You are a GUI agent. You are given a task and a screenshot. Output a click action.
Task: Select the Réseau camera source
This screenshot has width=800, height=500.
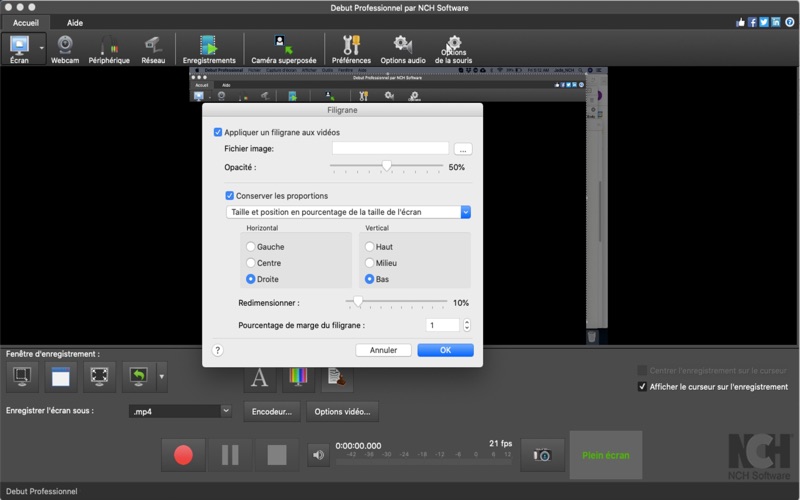click(153, 49)
